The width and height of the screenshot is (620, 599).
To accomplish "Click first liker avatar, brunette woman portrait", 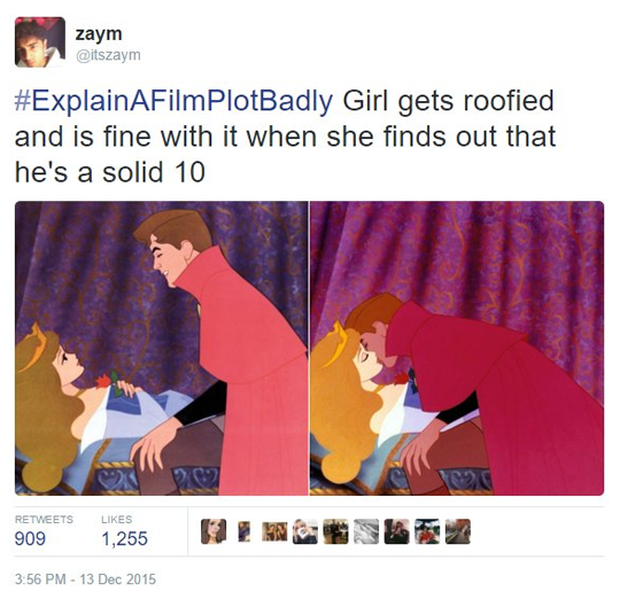I will tap(214, 531).
